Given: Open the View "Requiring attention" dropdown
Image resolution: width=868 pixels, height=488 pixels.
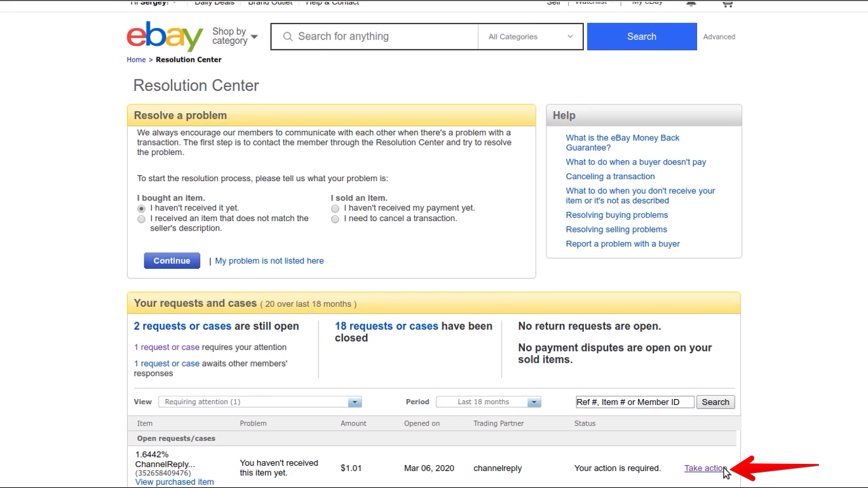Looking at the screenshot, I should (260, 402).
